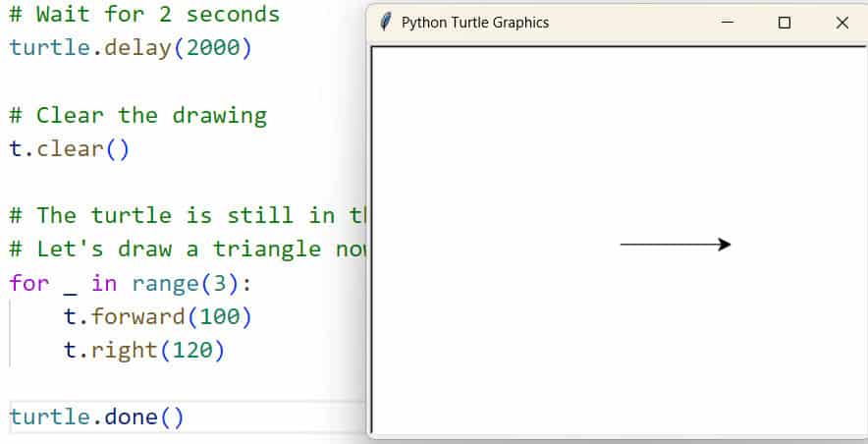This screenshot has height=444, width=868.
Task: Maximize the Python Turtle Graphics window
Action: click(x=785, y=23)
